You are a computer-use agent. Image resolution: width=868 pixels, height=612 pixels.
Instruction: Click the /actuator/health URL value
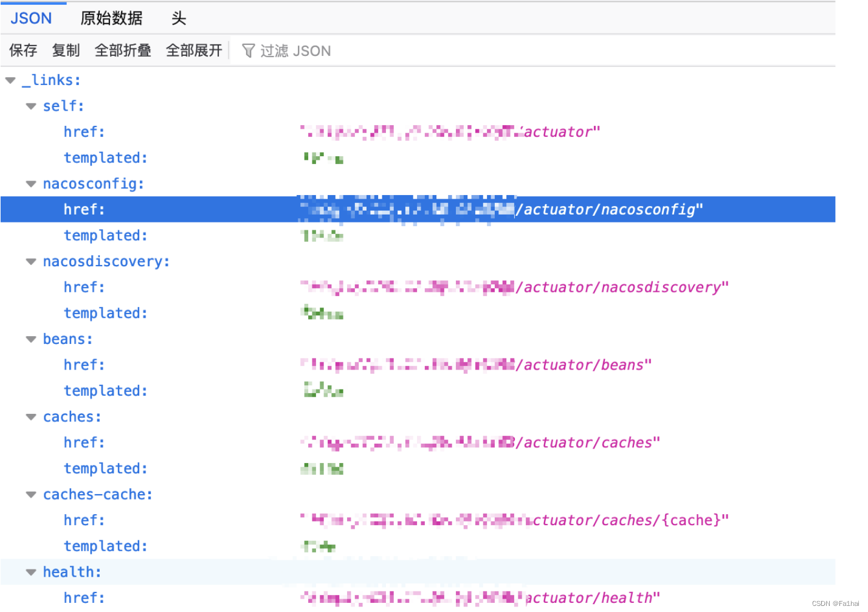[x=480, y=598]
